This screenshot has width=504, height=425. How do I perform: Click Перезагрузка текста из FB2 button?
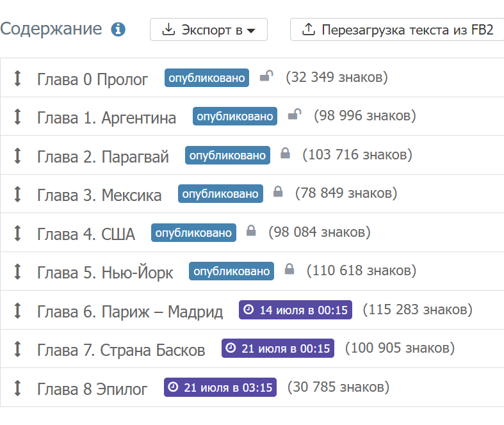point(398,29)
